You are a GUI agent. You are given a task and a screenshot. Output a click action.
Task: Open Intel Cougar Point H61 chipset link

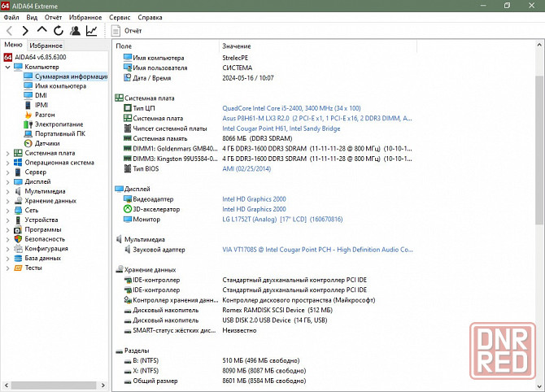click(281, 128)
